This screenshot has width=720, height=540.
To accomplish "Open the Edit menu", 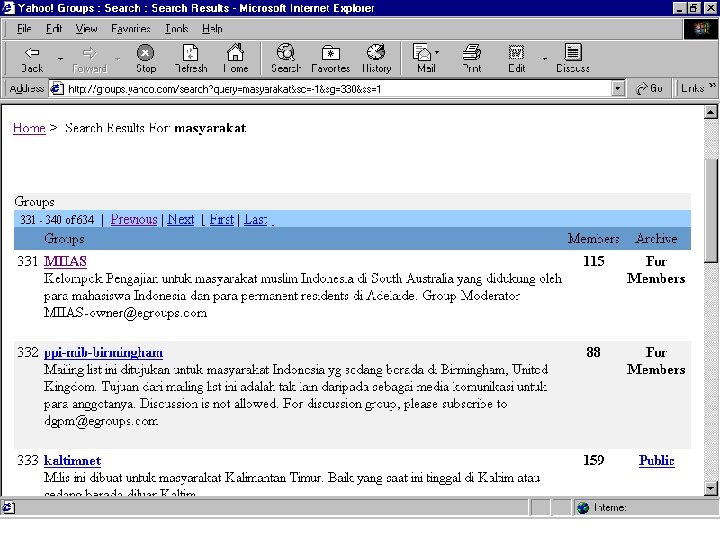I will tap(54, 28).
